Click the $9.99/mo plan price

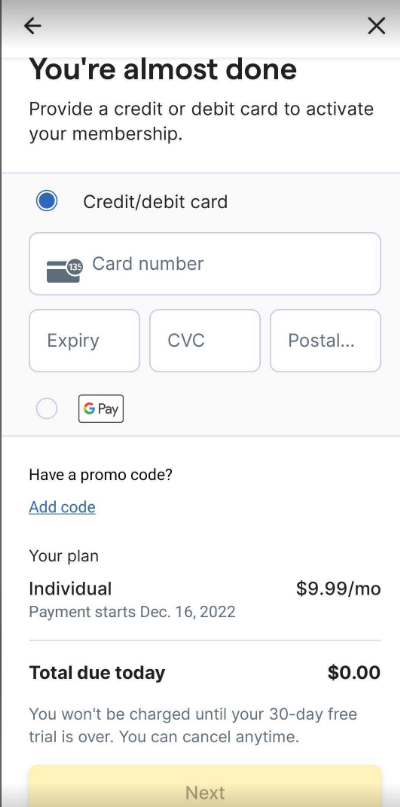338,588
